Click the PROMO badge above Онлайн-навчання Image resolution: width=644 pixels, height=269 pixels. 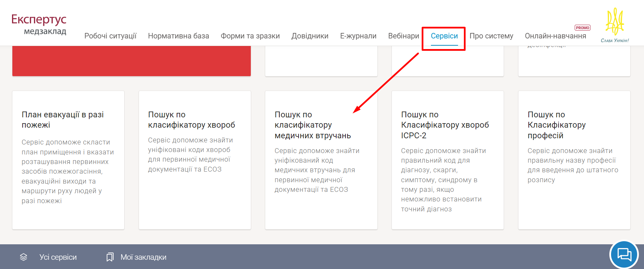[582, 28]
